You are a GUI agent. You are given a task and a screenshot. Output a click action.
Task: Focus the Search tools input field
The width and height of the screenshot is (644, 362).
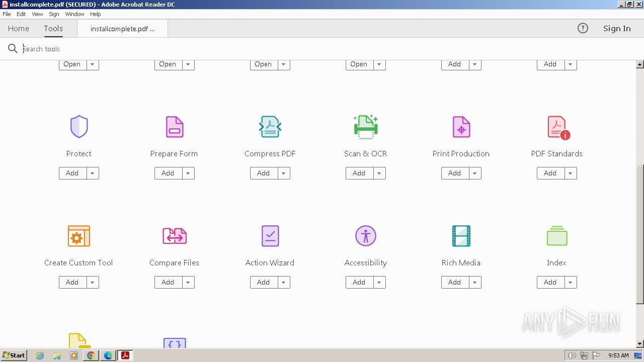[322, 49]
